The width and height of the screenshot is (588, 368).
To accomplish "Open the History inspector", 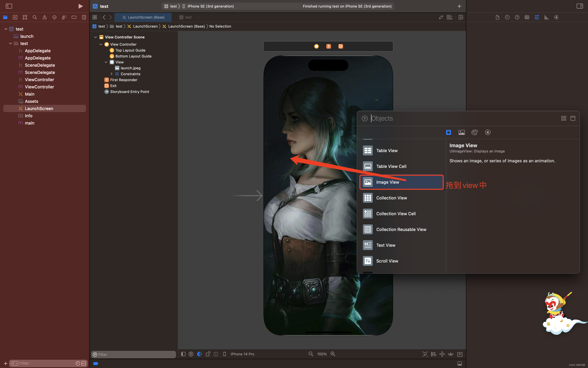I will click(507, 17).
